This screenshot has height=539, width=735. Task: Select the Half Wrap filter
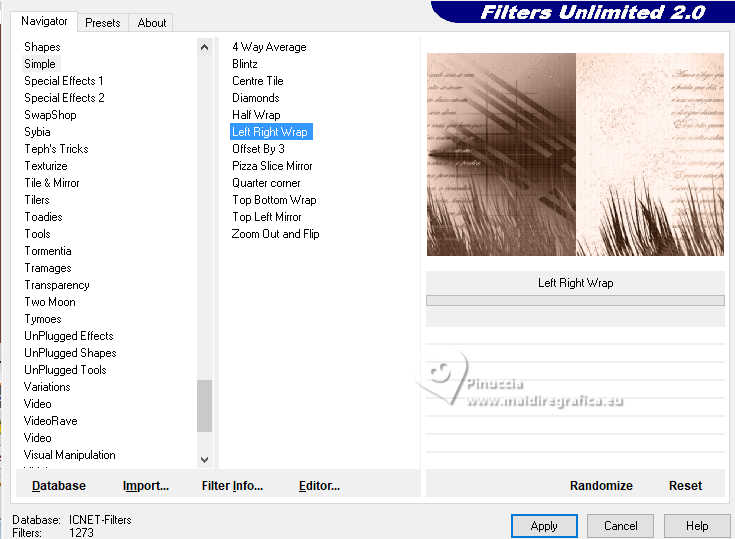[x=256, y=115]
